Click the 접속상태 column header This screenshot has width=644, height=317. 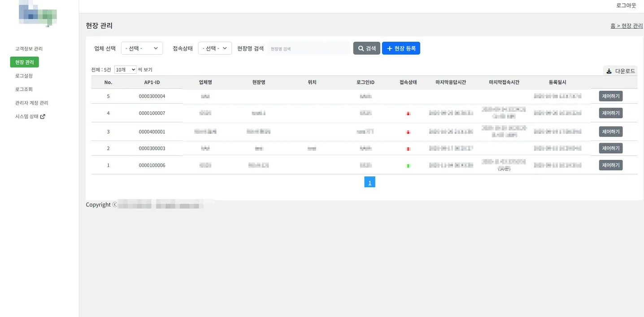coord(408,82)
